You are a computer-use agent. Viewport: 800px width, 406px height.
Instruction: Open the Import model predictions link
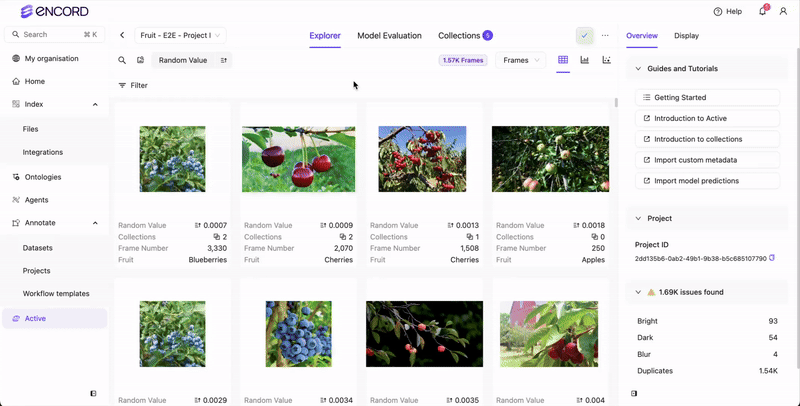(x=707, y=181)
